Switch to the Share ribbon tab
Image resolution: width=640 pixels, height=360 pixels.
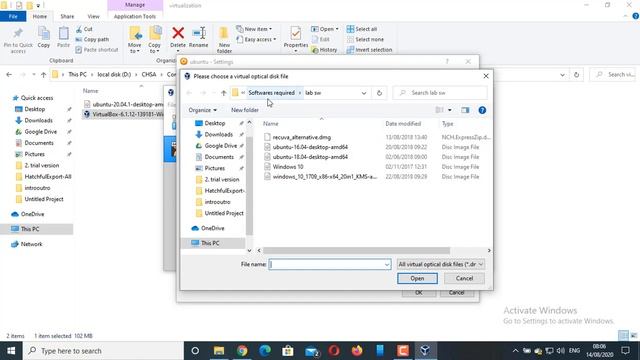pos(67,16)
